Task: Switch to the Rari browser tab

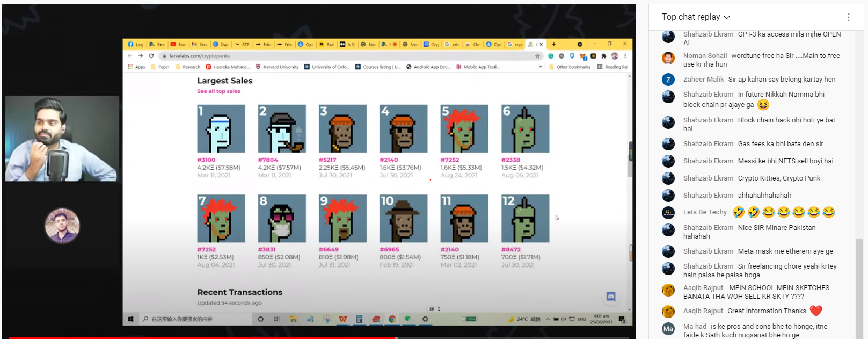Action: (327, 44)
